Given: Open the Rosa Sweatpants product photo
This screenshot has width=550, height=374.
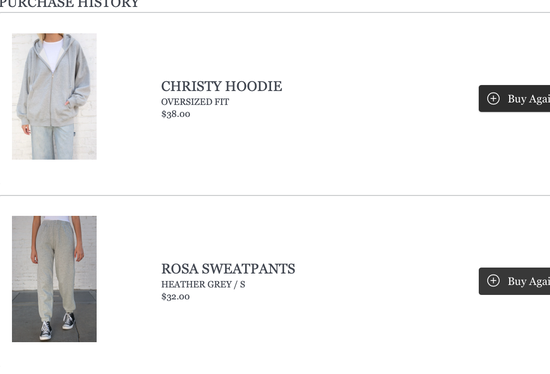Looking at the screenshot, I should [54, 279].
